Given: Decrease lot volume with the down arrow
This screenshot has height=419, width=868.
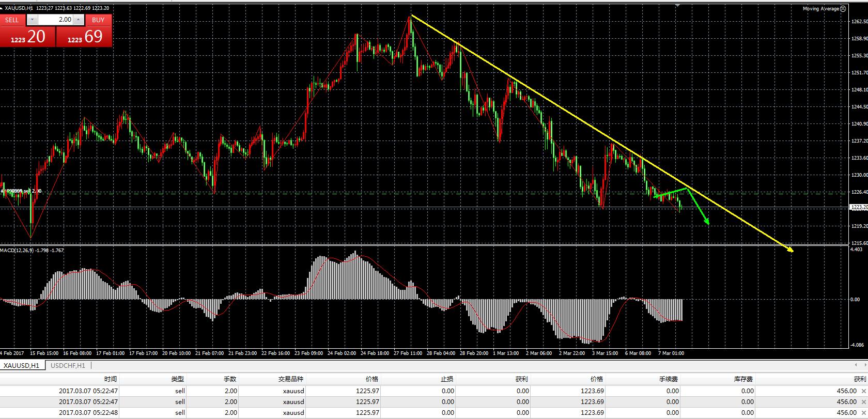Looking at the screenshot, I should point(32,20).
